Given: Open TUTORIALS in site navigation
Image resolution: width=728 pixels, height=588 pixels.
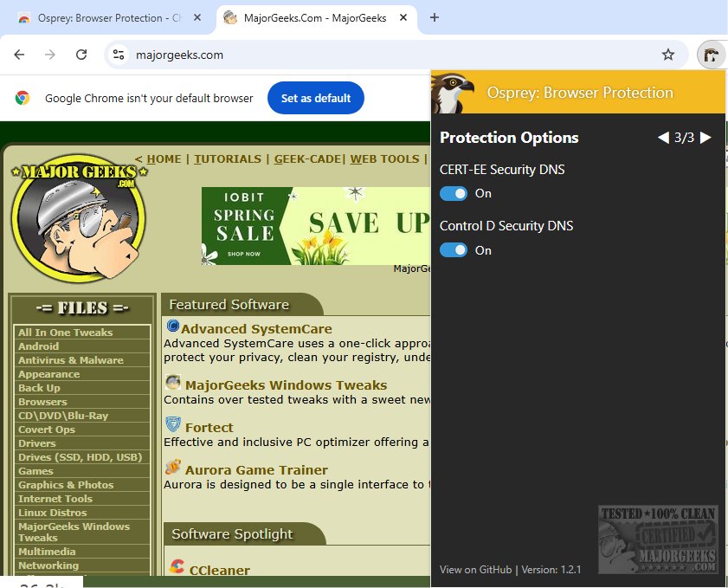Looking at the screenshot, I should click(x=228, y=159).
